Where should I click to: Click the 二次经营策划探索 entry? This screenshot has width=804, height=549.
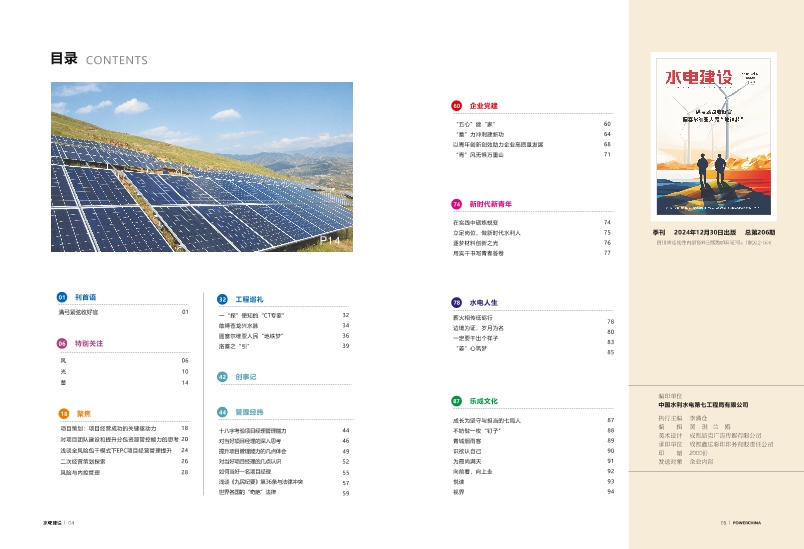[83, 462]
